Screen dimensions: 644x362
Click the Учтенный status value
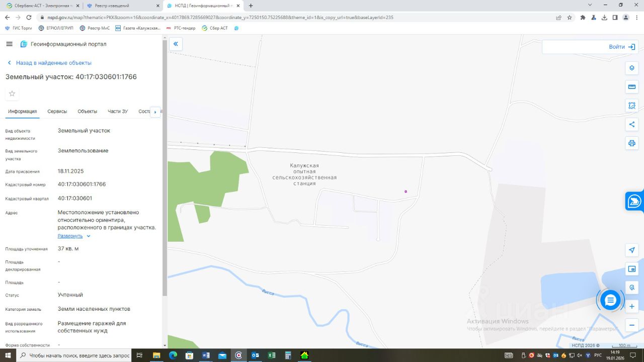70,295
